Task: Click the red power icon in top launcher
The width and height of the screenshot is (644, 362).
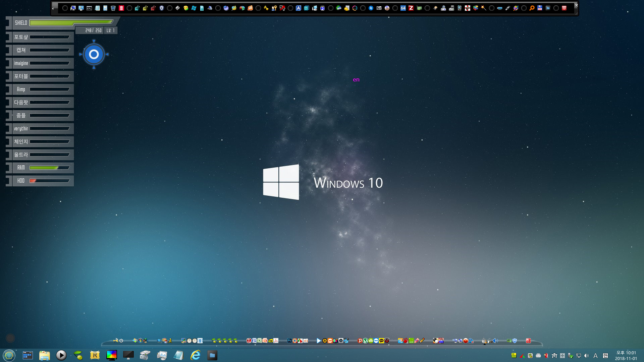Action: click(564, 8)
